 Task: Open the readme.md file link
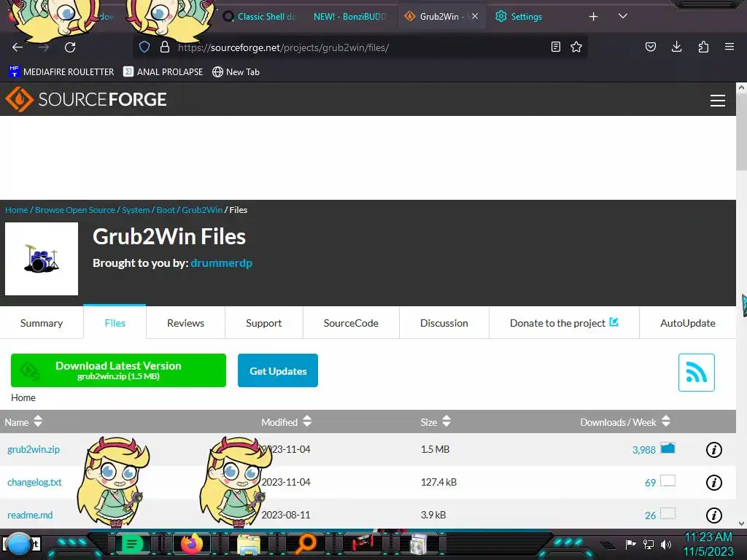[30, 515]
